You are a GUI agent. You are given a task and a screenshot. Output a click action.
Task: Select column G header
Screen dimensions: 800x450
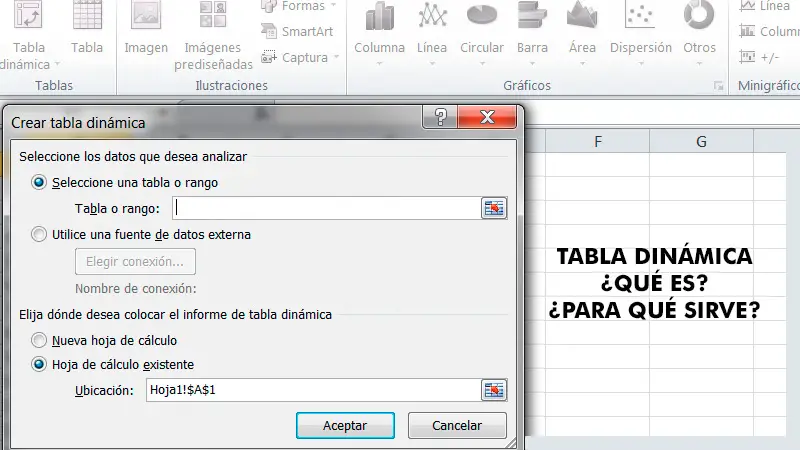[x=702, y=141]
